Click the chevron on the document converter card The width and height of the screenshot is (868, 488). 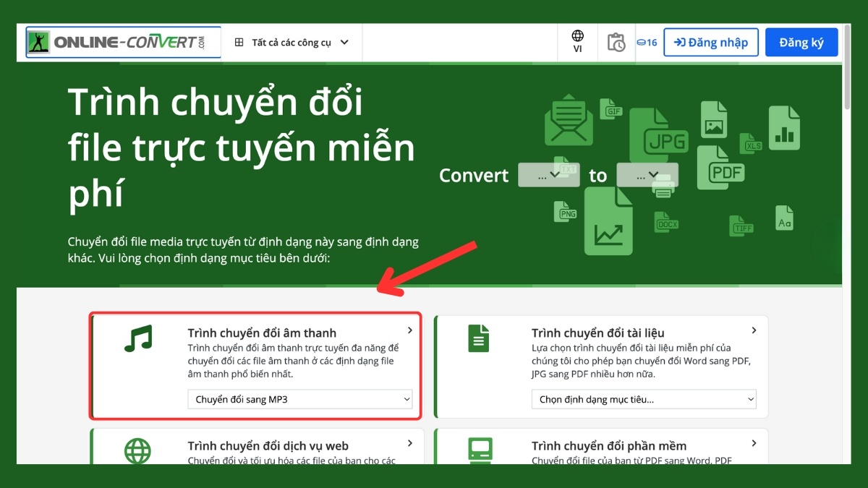[x=754, y=330]
